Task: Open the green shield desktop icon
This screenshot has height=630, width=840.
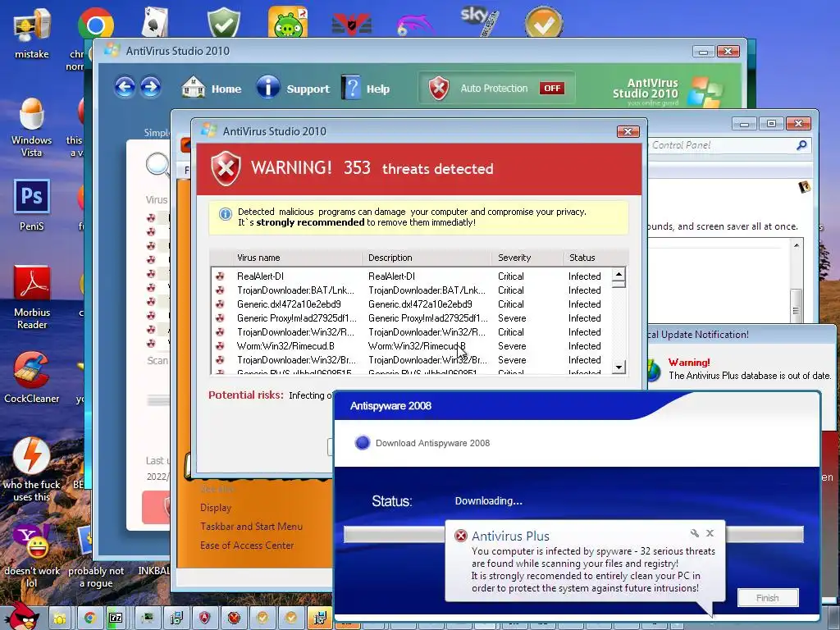Action: [223, 22]
